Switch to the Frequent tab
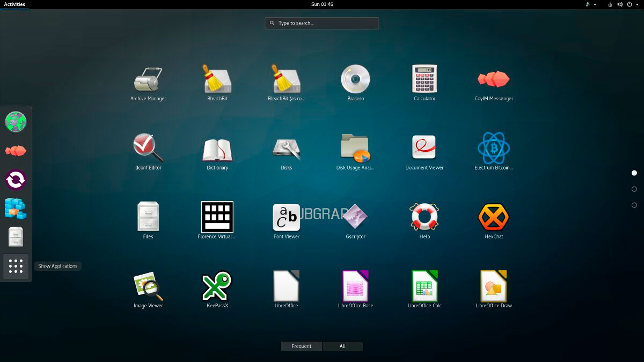Screen dimensions: 644x362 click(x=302, y=346)
